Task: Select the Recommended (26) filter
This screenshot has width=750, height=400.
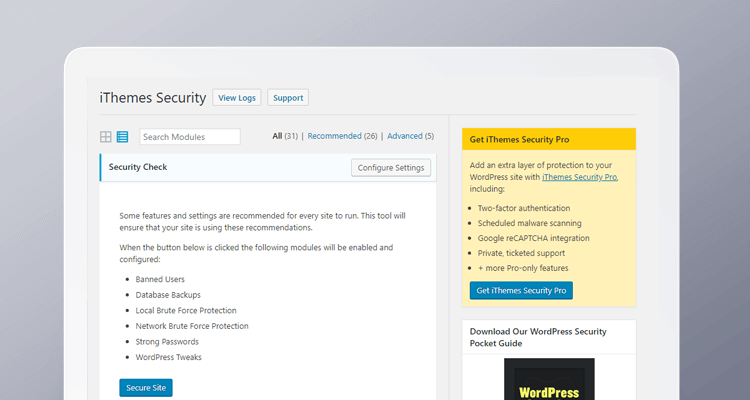Action: tap(342, 136)
